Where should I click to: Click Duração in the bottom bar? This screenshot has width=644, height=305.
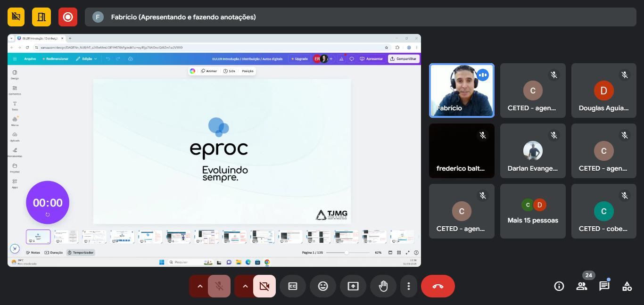[x=54, y=253]
